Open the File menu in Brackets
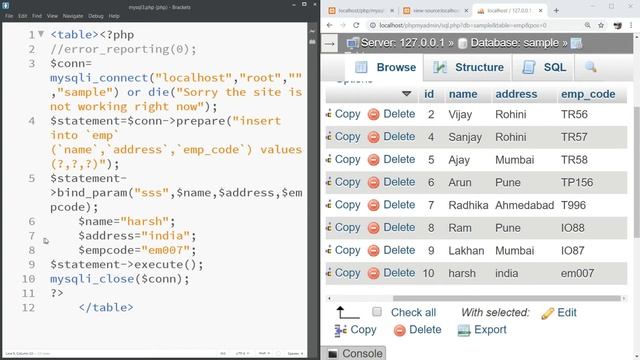Screen dimensions: 640x360 9,16
